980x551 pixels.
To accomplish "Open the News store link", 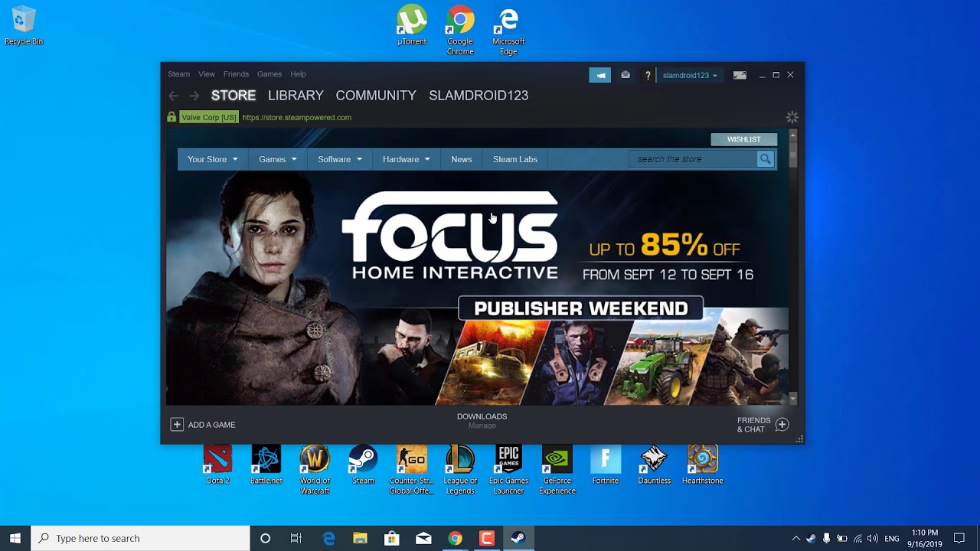I will click(x=462, y=159).
